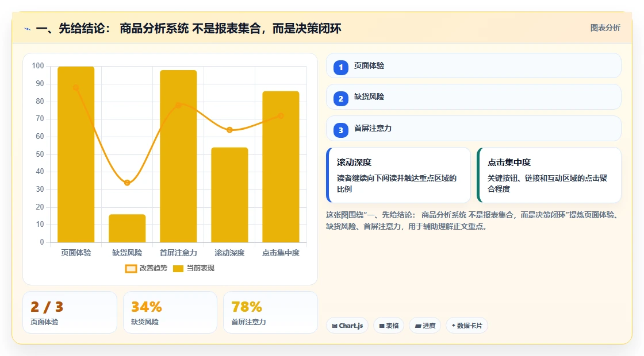Click the 数据卡片 tag star icon
The width and height of the screenshot is (644, 356).
pyautogui.click(x=454, y=325)
